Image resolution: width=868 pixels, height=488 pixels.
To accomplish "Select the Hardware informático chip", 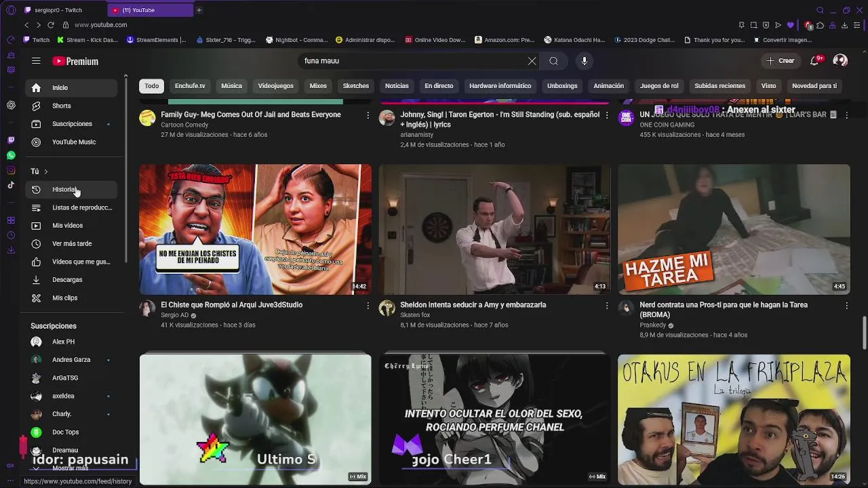I will (x=500, y=86).
